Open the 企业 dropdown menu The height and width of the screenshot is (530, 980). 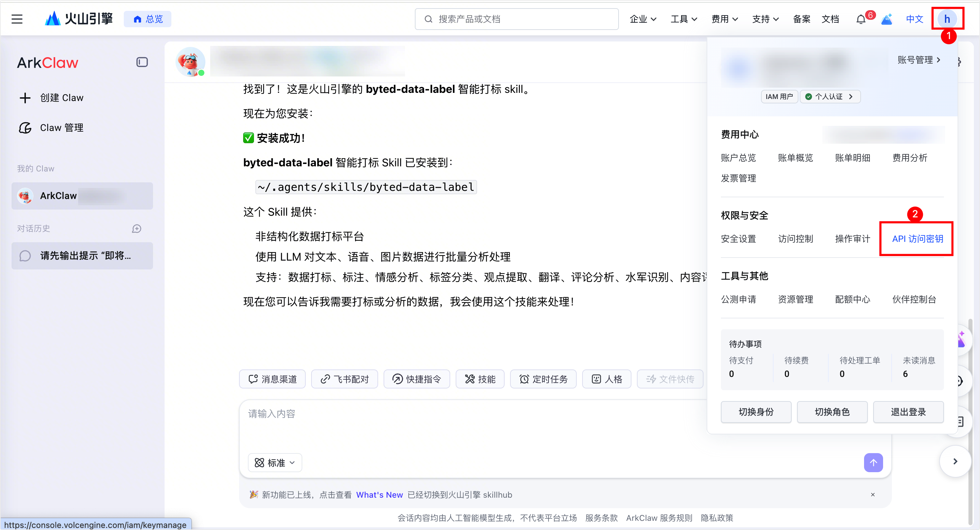coord(643,19)
